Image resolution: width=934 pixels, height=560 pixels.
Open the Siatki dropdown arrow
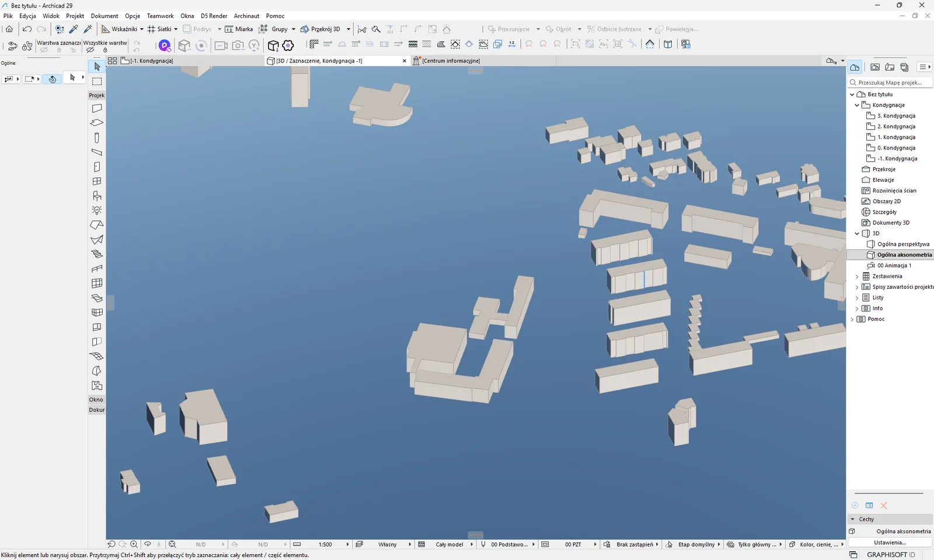pyautogui.click(x=176, y=29)
